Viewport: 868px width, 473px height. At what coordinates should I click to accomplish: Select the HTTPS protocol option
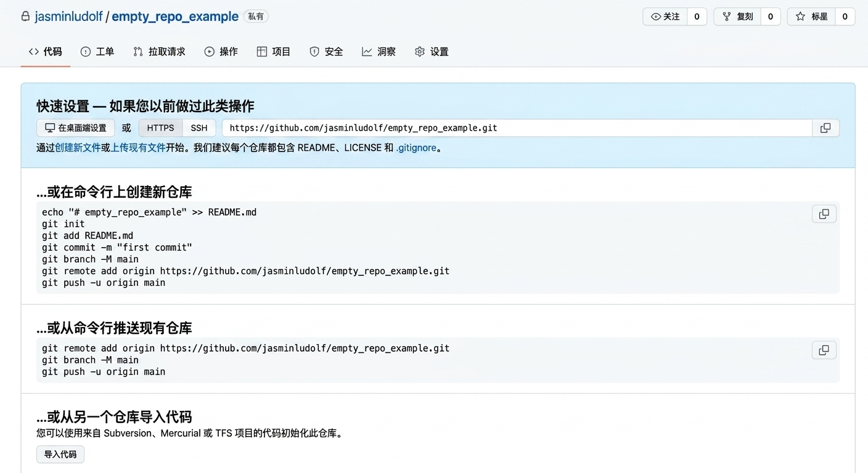tap(160, 128)
